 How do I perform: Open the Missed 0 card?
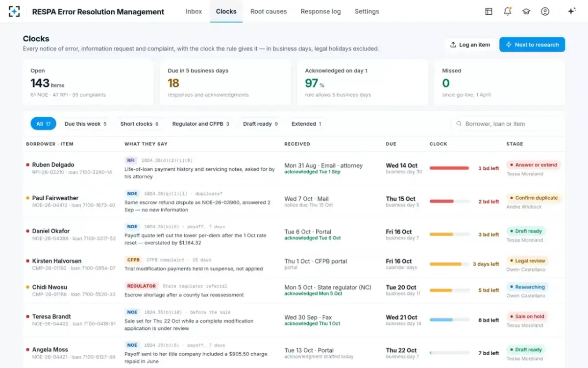[500, 82]
